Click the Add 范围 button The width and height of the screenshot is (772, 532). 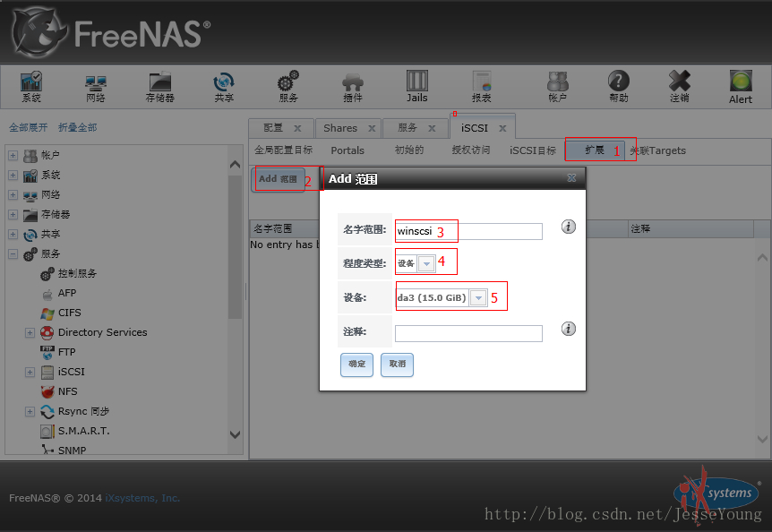[279, 179]
